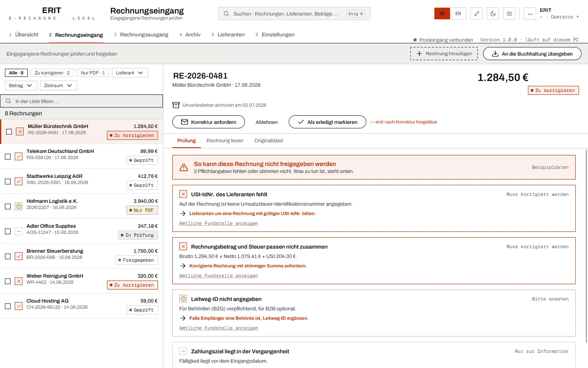This screenshot has width=588, height=368.
Task: Toggle dark mode moon icon
Action: 493,13
